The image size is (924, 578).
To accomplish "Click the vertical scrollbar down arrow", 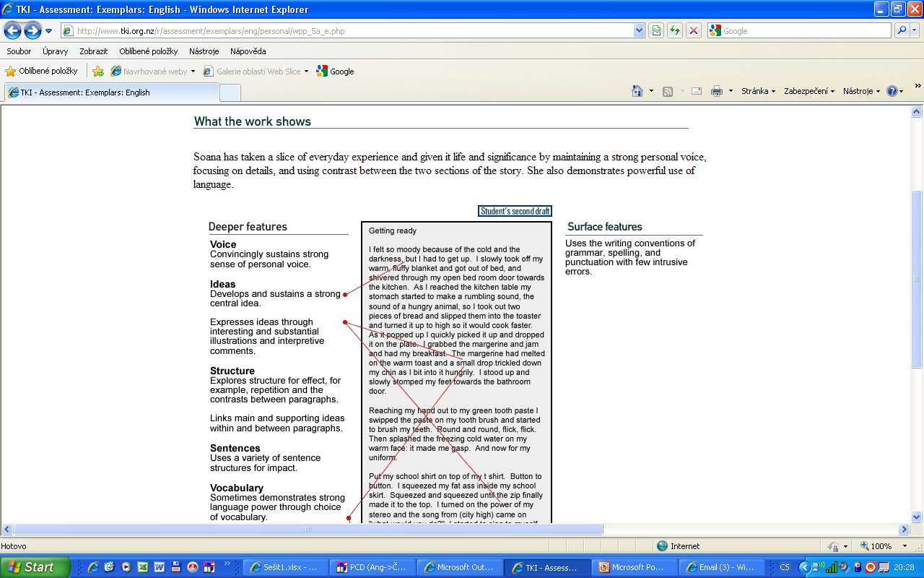I will tap(917, 517).
